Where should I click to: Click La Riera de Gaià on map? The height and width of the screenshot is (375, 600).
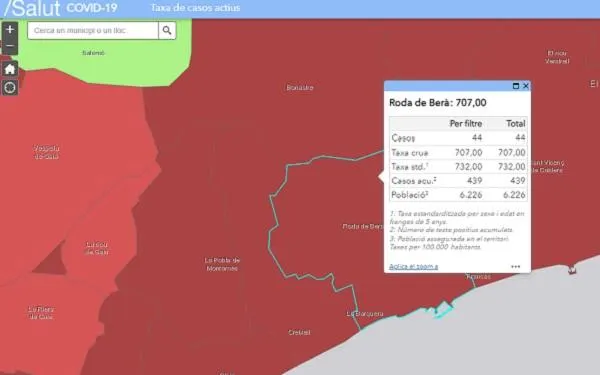pos(41,313)
